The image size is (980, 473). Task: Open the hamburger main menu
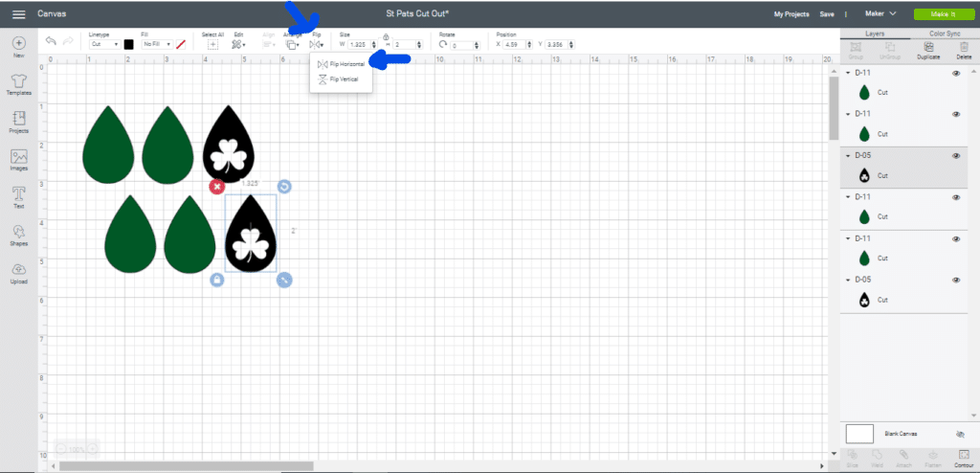18,14
